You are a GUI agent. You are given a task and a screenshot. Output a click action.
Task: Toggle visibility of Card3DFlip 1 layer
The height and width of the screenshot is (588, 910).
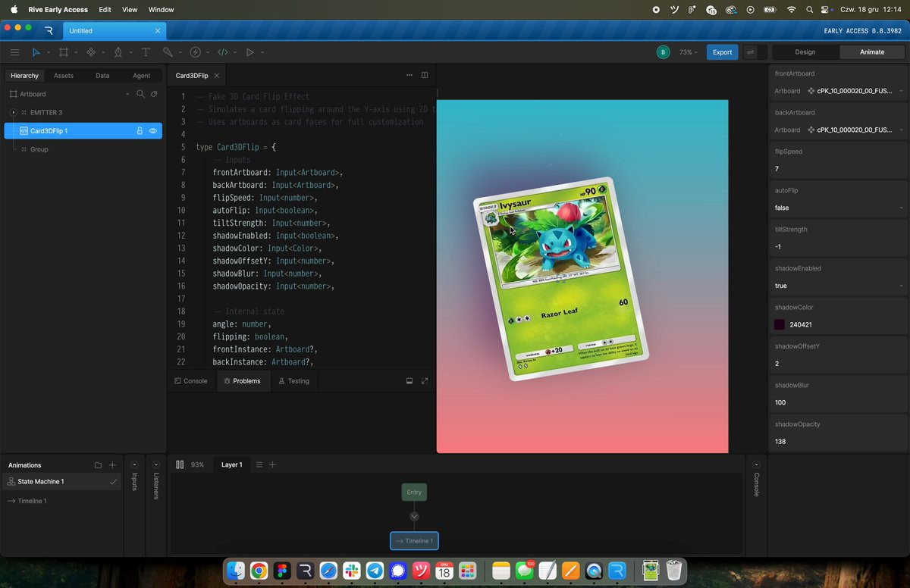[x=153, y=131]
